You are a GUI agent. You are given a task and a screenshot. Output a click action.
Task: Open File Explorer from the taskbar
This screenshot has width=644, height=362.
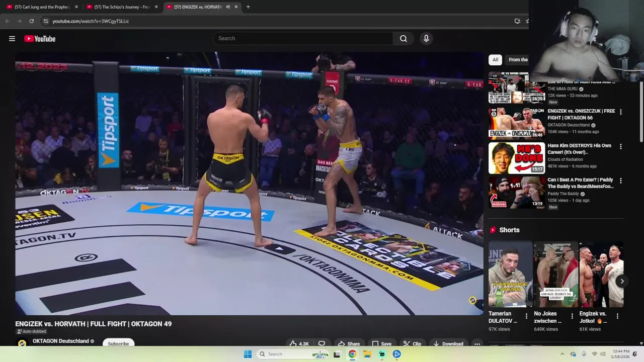pos(367,354)
